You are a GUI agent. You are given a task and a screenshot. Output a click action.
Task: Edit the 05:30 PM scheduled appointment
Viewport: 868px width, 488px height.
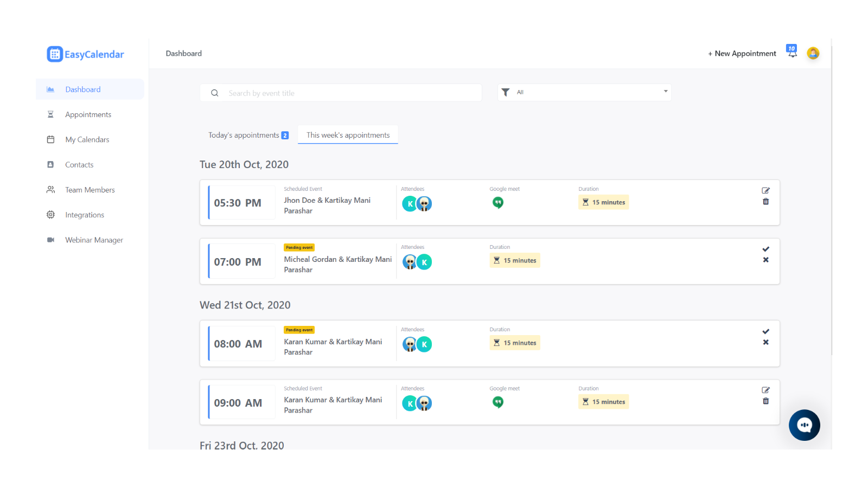click(765, 190)
